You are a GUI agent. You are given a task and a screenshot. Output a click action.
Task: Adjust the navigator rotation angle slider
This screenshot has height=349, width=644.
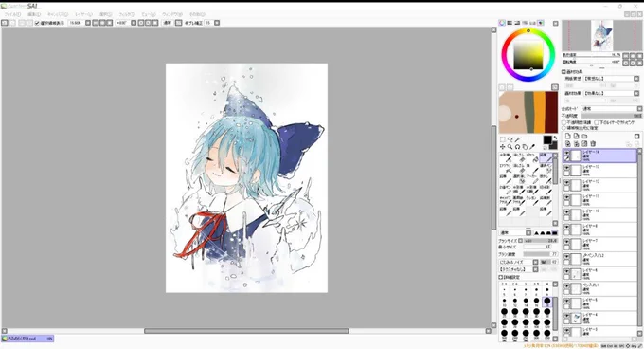click(x=591, y=62)
